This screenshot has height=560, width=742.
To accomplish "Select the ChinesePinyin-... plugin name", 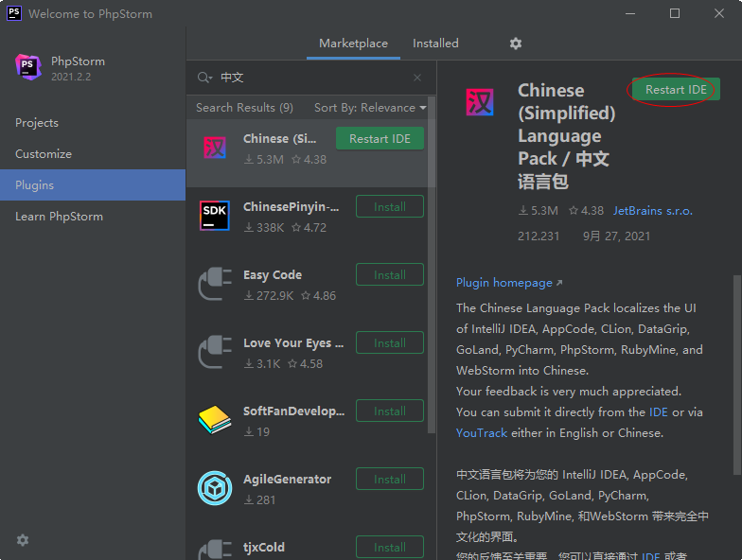I will tap(291, 206).
